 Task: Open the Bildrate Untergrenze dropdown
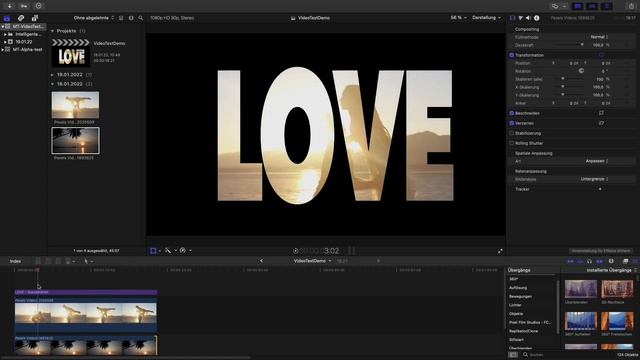[594, 179]
